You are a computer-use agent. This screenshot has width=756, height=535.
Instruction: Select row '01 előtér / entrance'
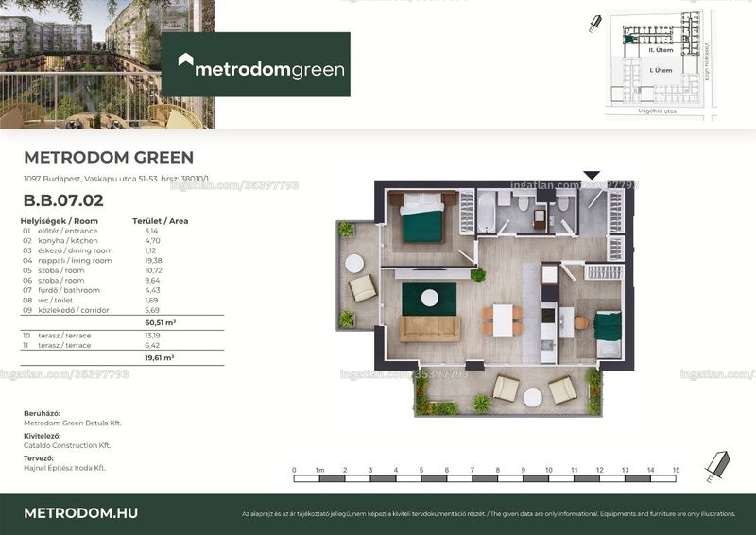point(92,231)
